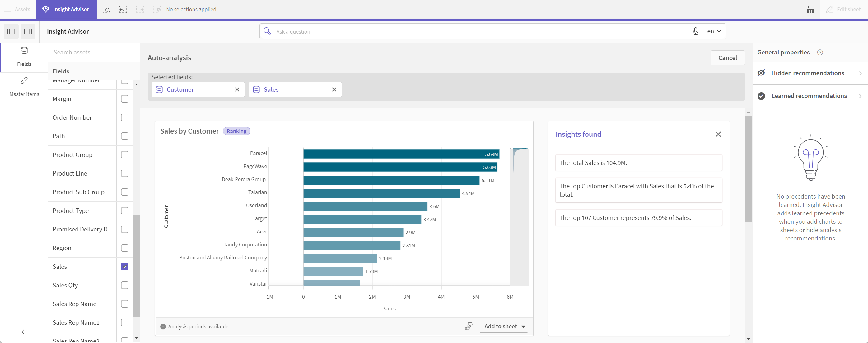The height and width of the screenshot is (343, 868).
Task: Enable the Product Group checkbox
Action: tap(124, 154)
